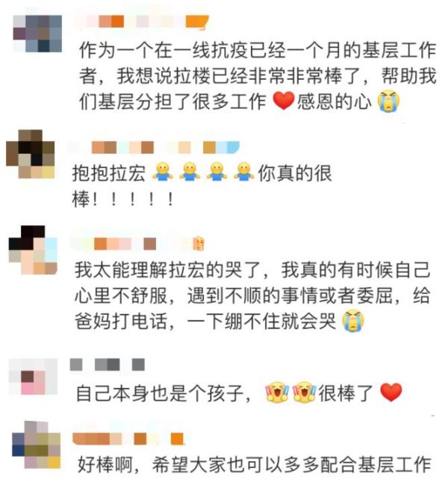Open the second commenter's brown pixelated avatar
This screenshot has height=488, width=448.
(31, 154)
